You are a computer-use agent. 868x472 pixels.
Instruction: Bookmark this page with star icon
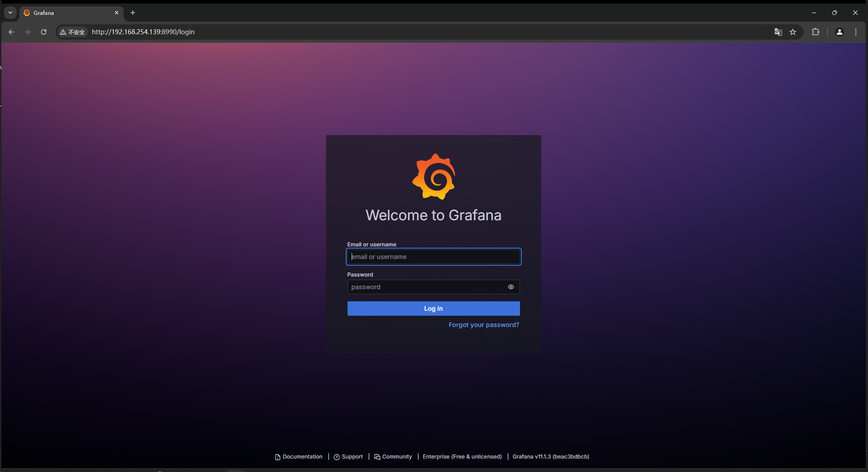coord(793,32)
